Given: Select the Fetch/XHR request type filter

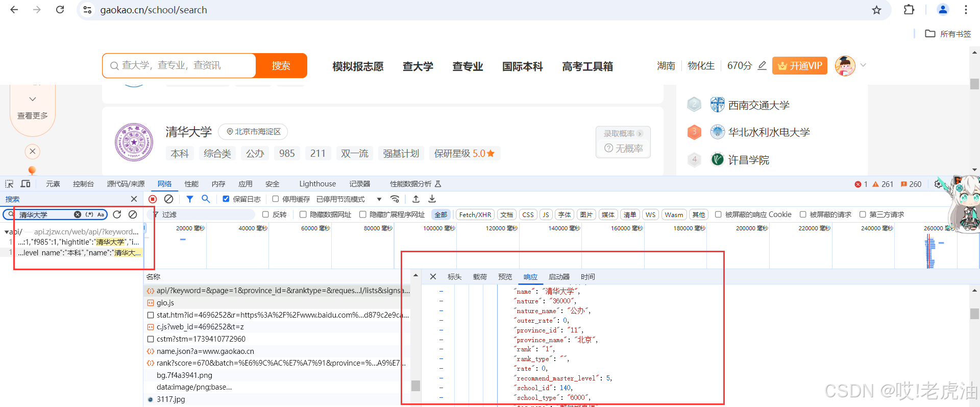Looking at the screenshot, I should [475, 214].
